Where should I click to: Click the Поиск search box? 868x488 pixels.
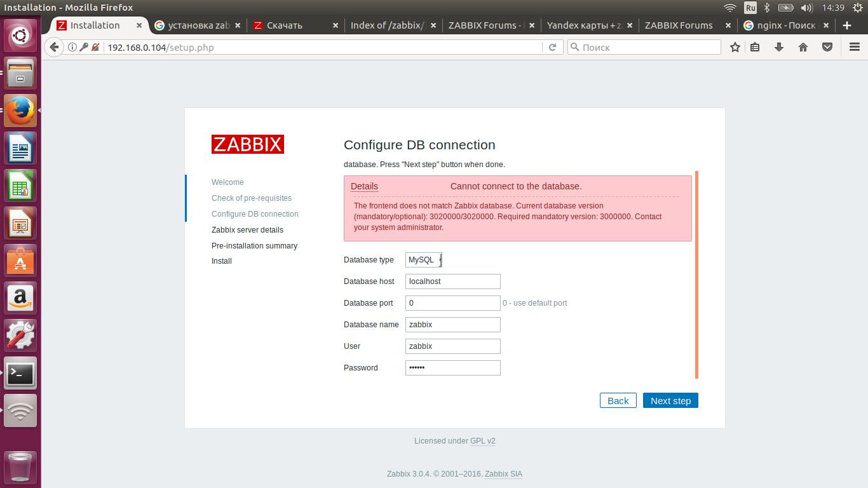click(644, 47)
